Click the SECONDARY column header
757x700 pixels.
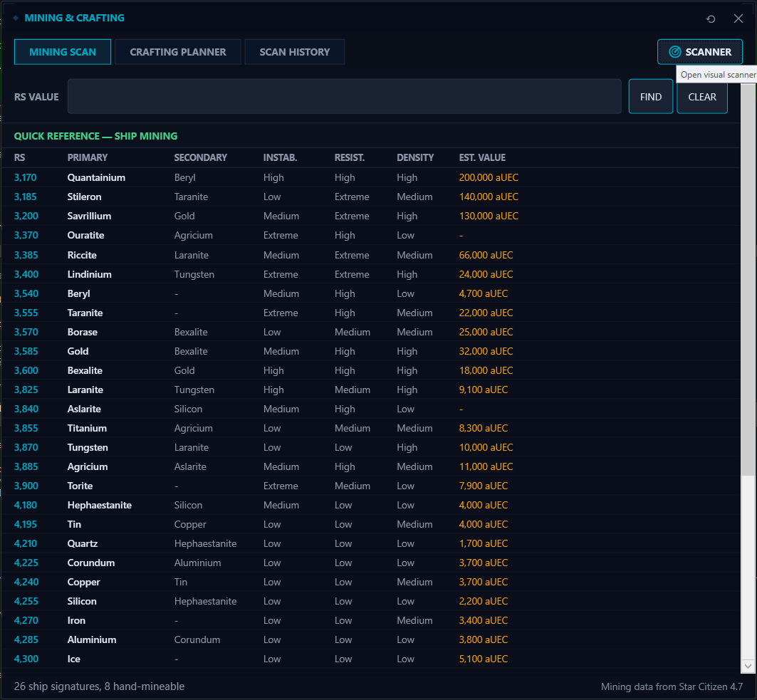click(x=200, y=157)
